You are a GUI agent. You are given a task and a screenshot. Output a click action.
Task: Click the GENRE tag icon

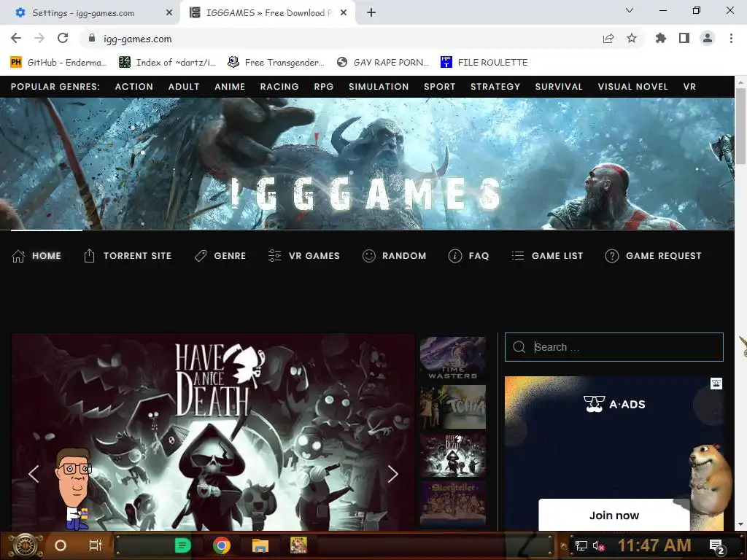[x=201, y=256]
